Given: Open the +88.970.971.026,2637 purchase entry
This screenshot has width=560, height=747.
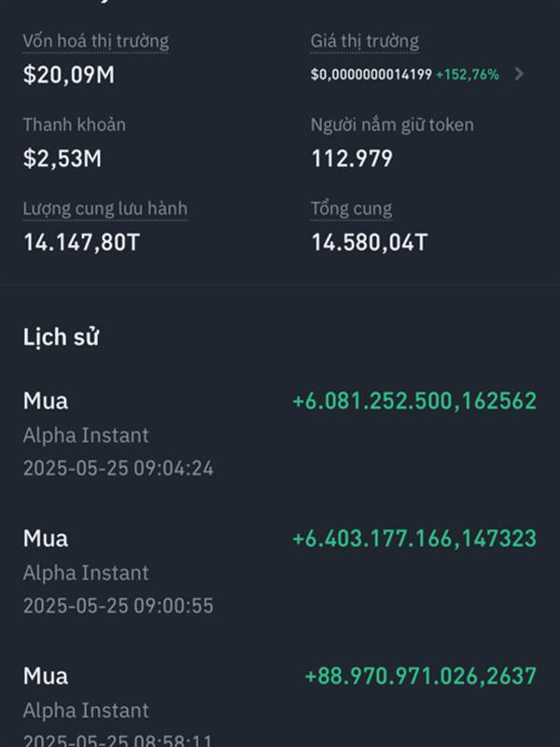Looking at the screenshot, I should (280, 707).
